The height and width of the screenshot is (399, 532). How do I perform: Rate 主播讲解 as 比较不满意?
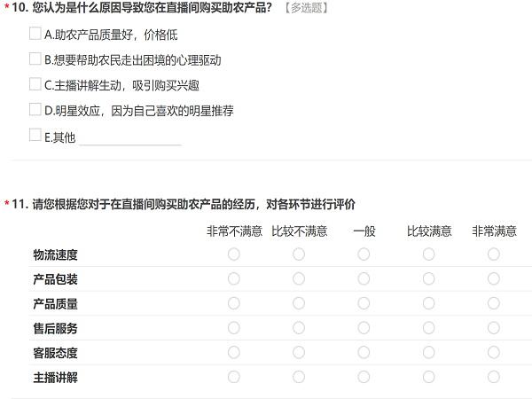[x=299, y=377]
